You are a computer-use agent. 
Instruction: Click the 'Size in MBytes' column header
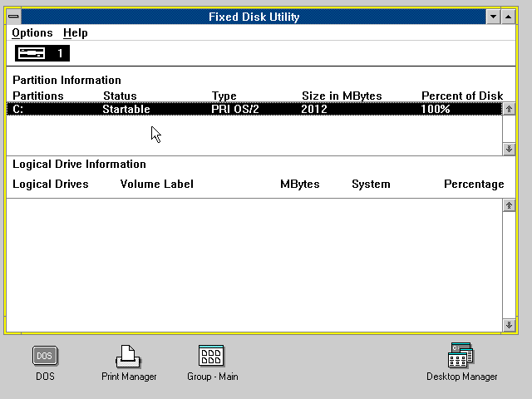coord(342,96)
